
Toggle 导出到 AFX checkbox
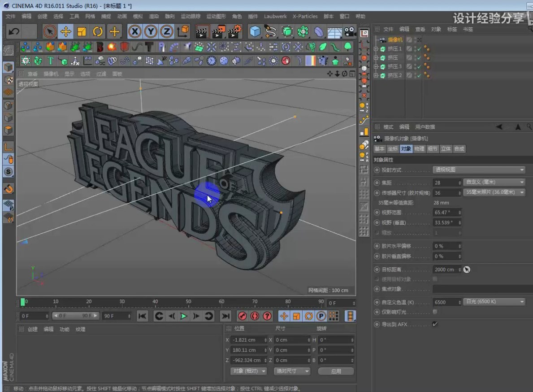click(435, 324)
